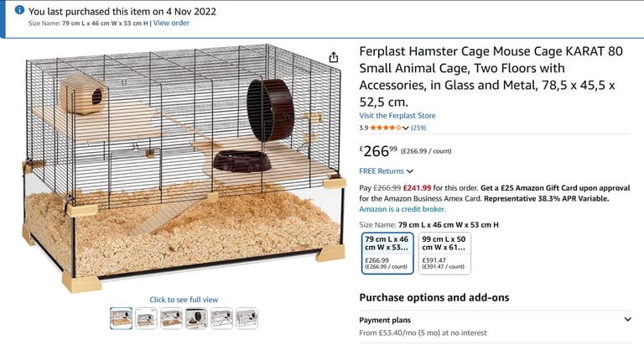Select the 99 cm L x 50 cm size option
644x351 pixels.
point(444,253)
